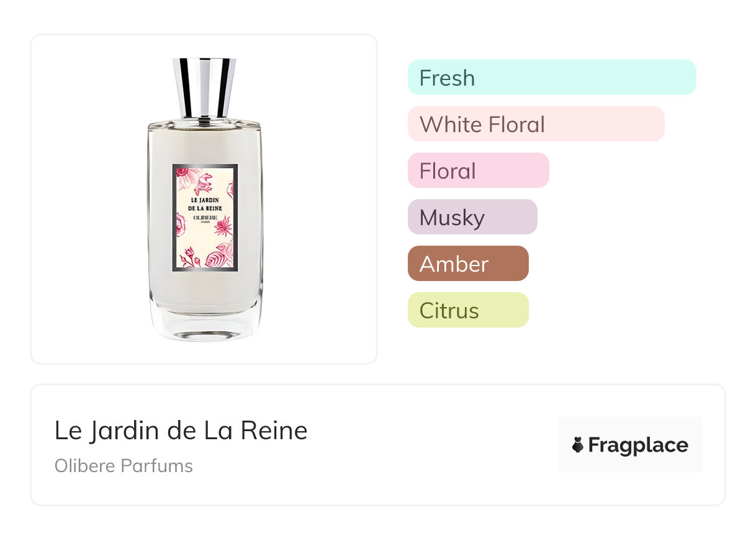Click the rose bud drawing at the label's bottom
The width and height of the screenshot is (756, 536).
[190, 256]
